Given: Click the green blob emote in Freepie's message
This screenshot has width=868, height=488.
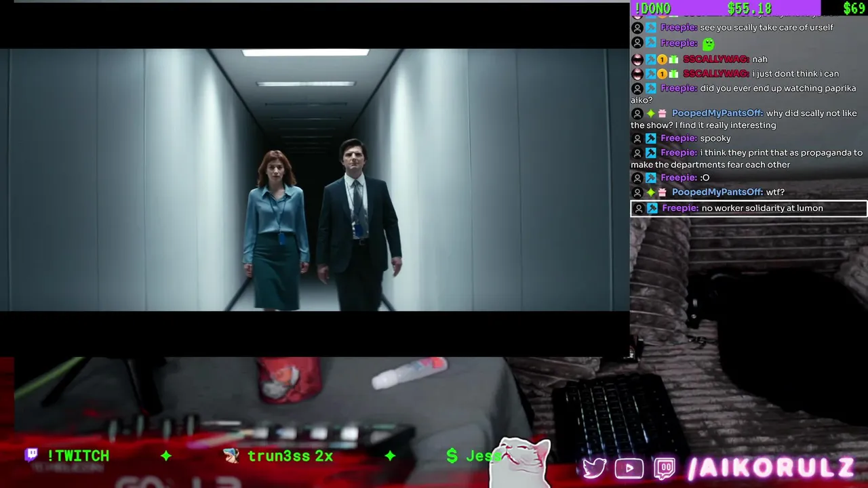Looking at the screenshot, I should pyautogui.click(x=708, y=43).
